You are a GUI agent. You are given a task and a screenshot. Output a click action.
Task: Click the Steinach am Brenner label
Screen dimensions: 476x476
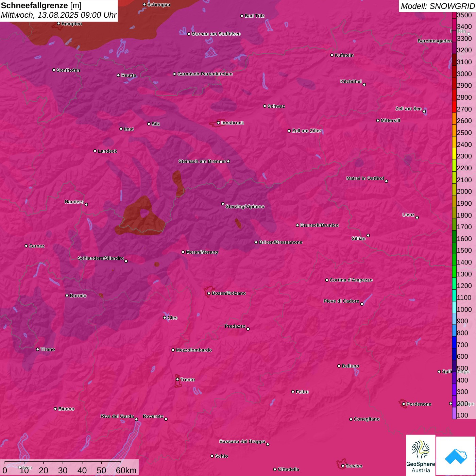pos(202,161)
